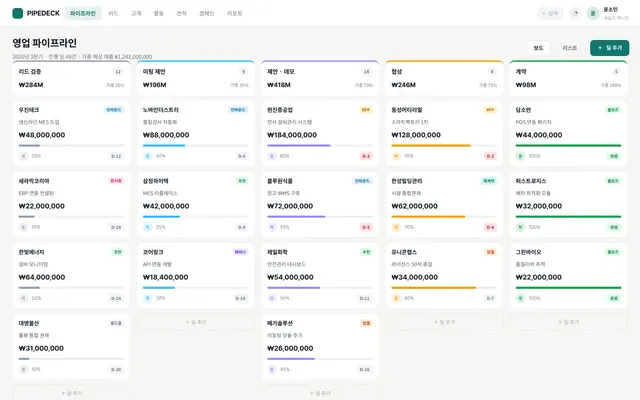This screenshot has width=640, height=400.
Task: Click owner avatar on the ₩42,000,000 card
Action: click(148, 227)
